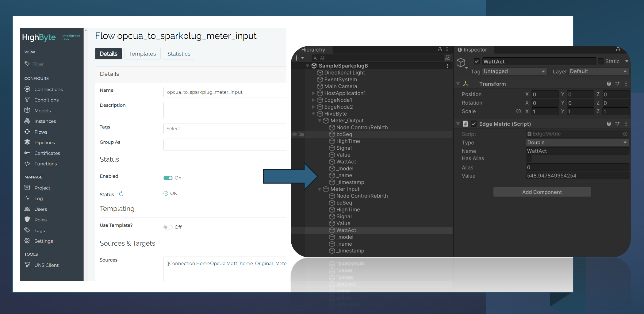Collapse Meter_Output node
The height and width of the screenshot is (314, 644).
point(319,121)
